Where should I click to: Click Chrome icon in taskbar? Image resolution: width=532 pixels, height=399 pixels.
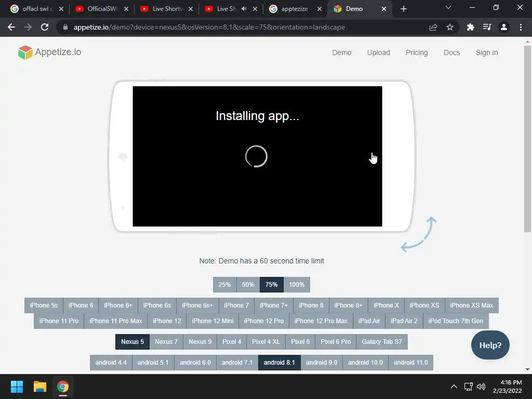[x=63, y=387]
